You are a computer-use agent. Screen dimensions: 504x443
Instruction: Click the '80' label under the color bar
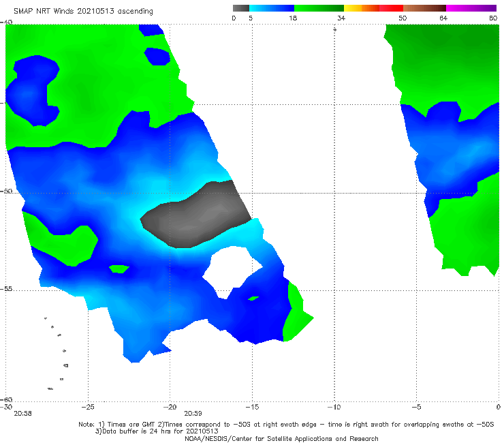pos(493,18)
